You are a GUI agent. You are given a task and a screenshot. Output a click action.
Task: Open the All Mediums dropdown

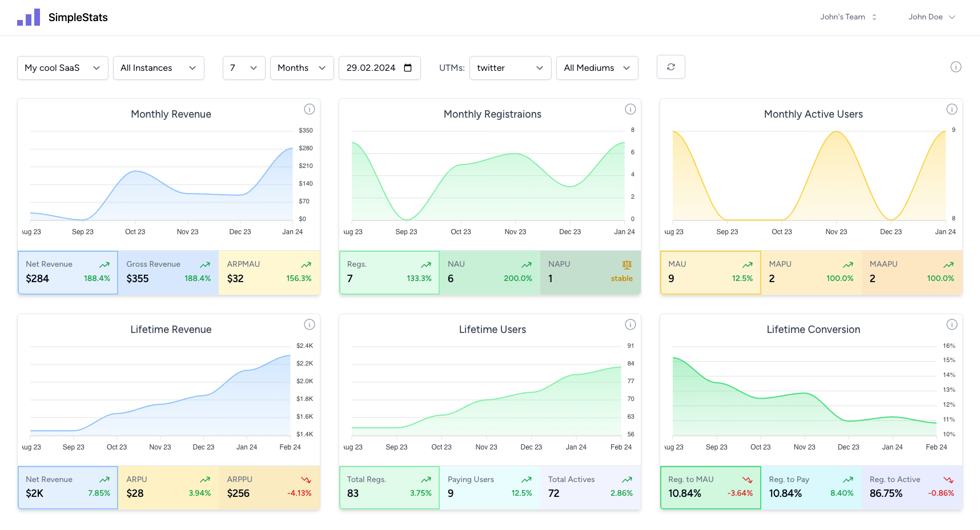597,68
